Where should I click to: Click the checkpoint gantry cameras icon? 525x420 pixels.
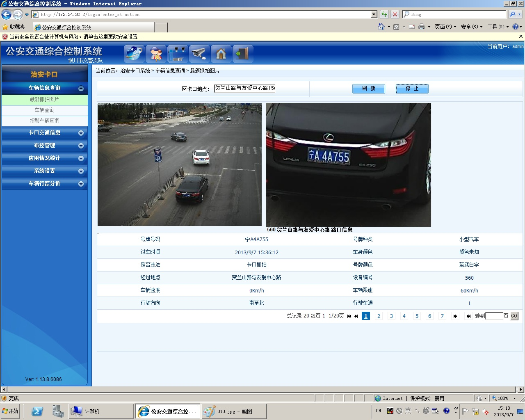178,54
